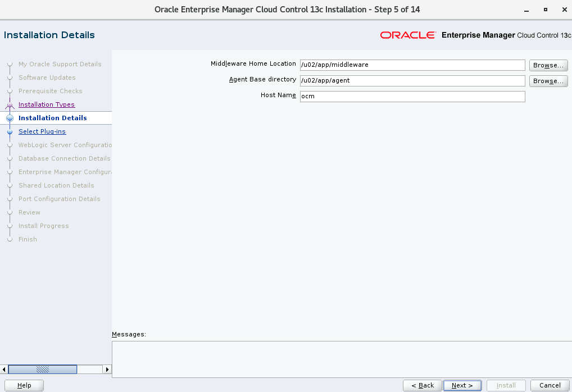Open the Help dialog

tap(24, 385)
